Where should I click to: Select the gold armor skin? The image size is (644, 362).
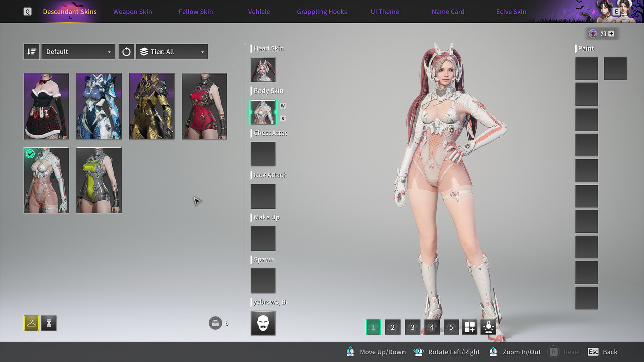pyautogui.click(x=151, y=107)
